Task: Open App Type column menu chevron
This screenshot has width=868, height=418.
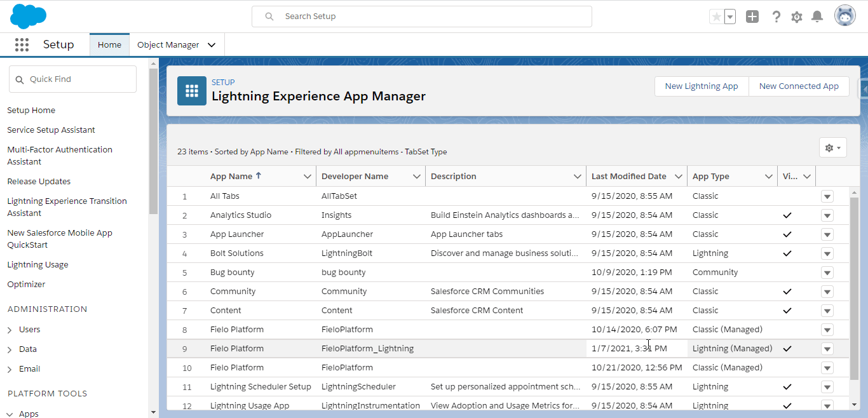Action: coord(769,177)
